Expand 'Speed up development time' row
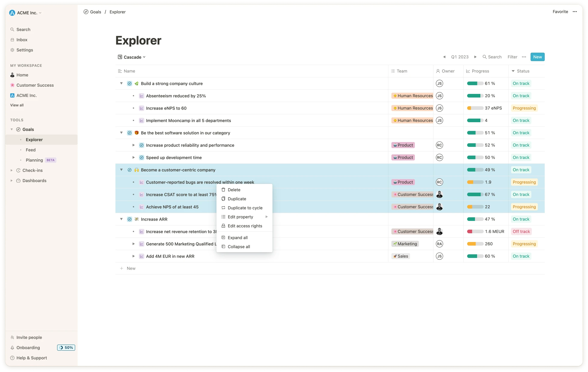Viewport: 588px width, 372px height. [x=133, y=157]
